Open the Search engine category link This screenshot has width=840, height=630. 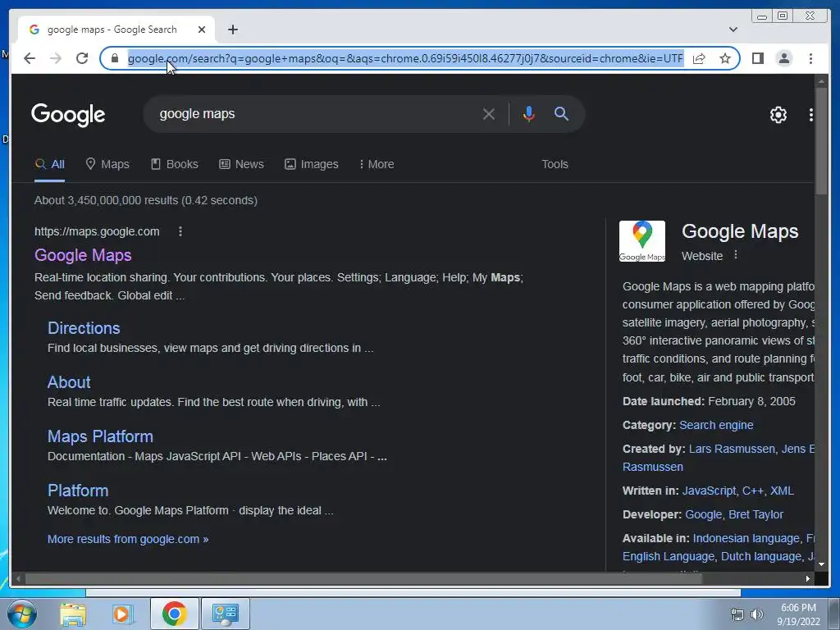(x=716, y=425)
